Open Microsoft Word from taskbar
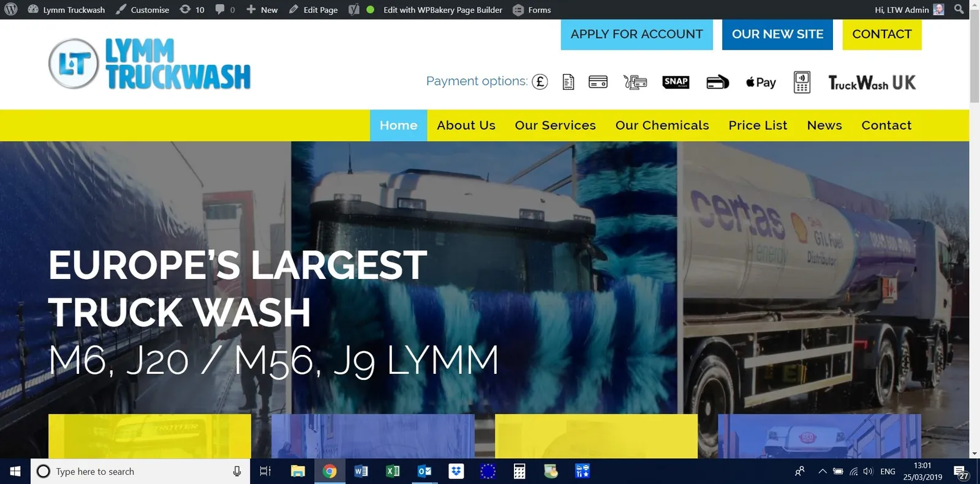980x484 pixels. (361, 471)
